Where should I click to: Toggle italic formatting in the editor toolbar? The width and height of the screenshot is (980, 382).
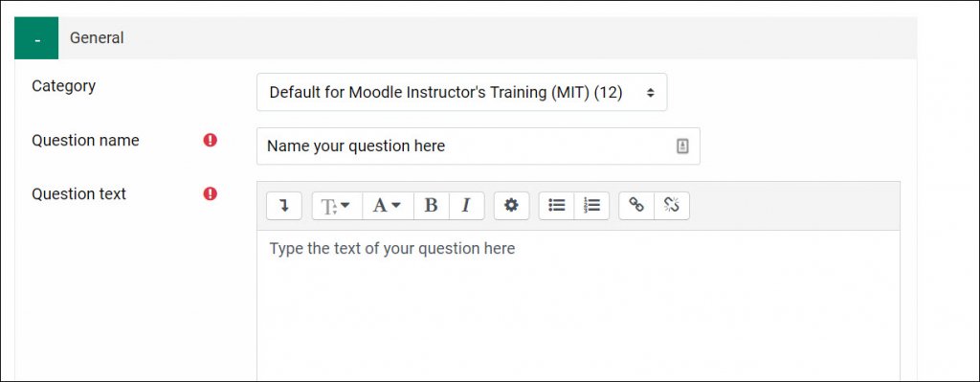pyautogui.click(x=466, y=206)
